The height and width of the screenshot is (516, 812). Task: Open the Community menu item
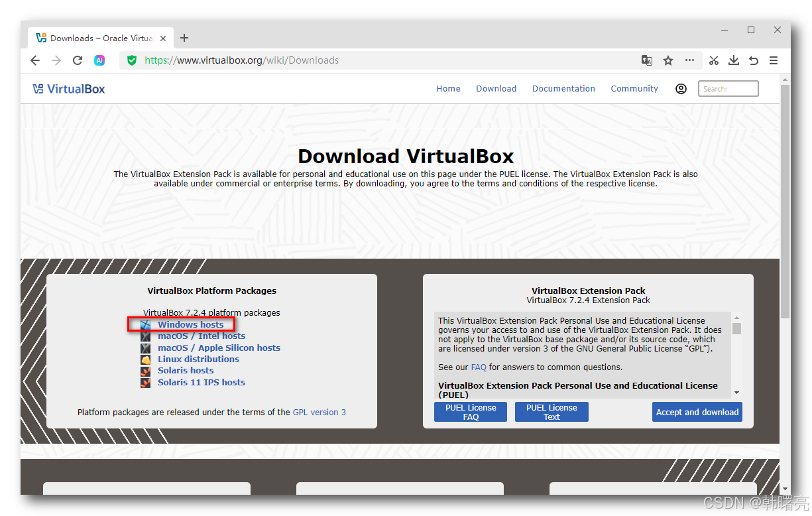click(634, 89)
